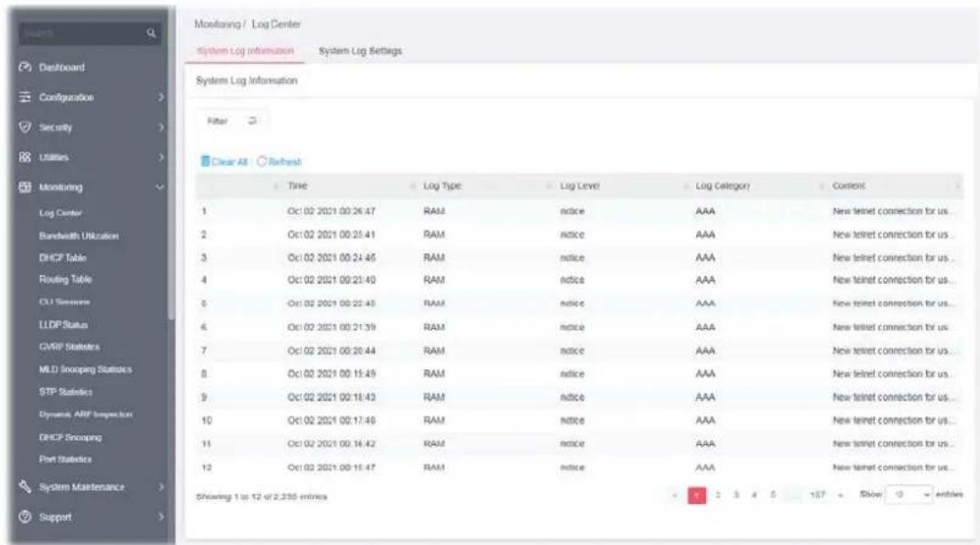
Task: Click the Monitoring panel icon
Action: coord(25,187)
